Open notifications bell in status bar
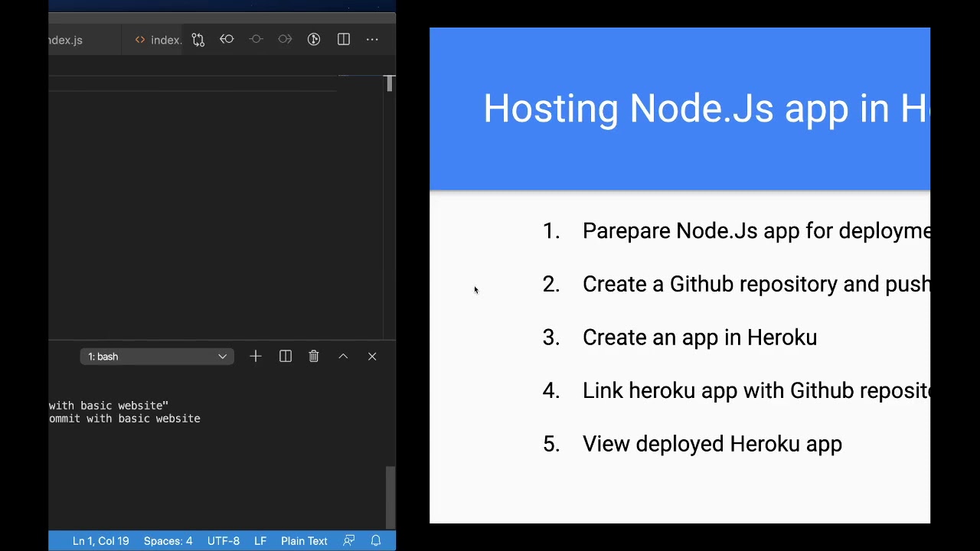This screenshot has width=980, height=551. point(376,541)
